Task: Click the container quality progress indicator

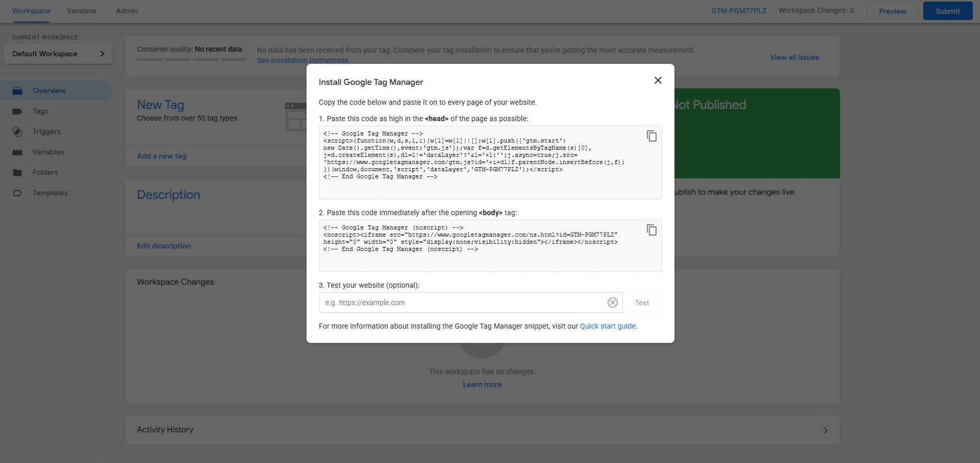Action: click(x=192, y=59)
